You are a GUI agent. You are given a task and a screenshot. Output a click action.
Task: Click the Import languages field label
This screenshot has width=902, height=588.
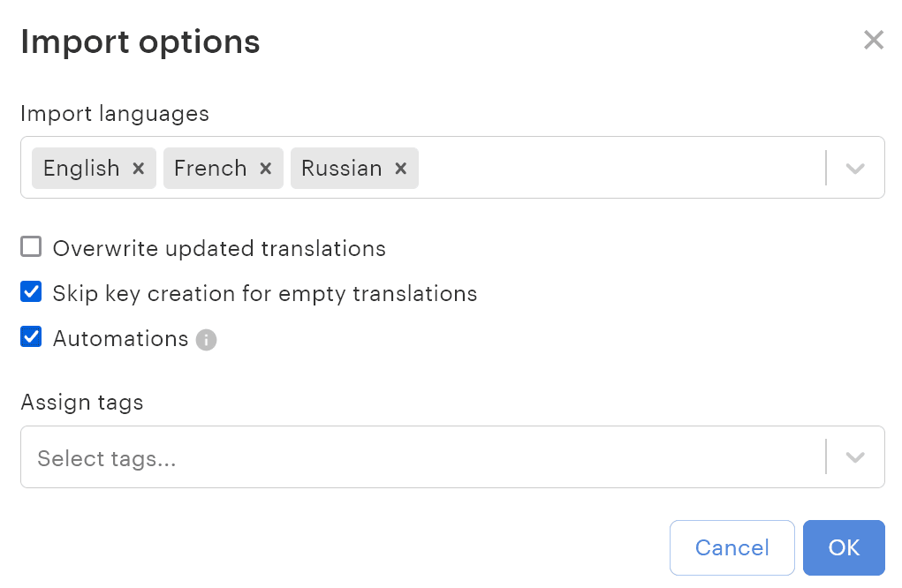pos(115,114)
